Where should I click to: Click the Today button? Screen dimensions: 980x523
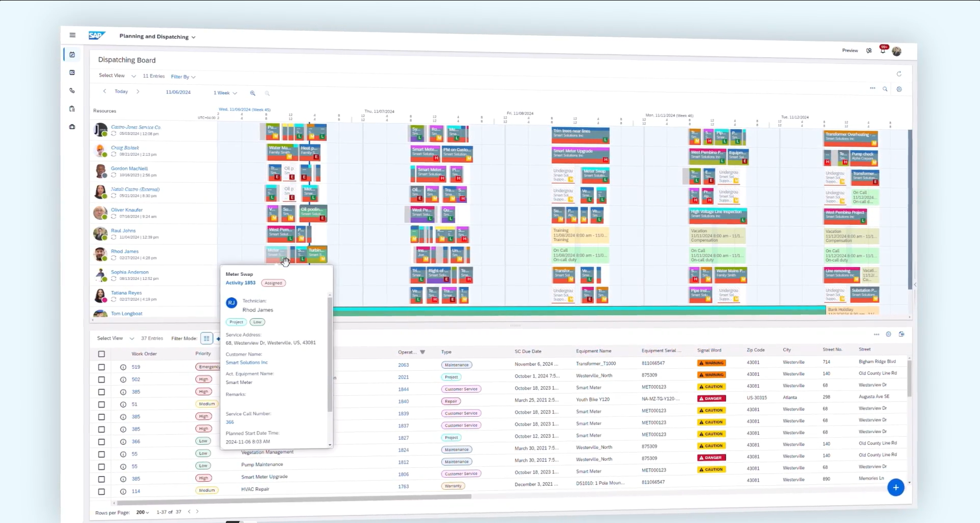[121, 91]
